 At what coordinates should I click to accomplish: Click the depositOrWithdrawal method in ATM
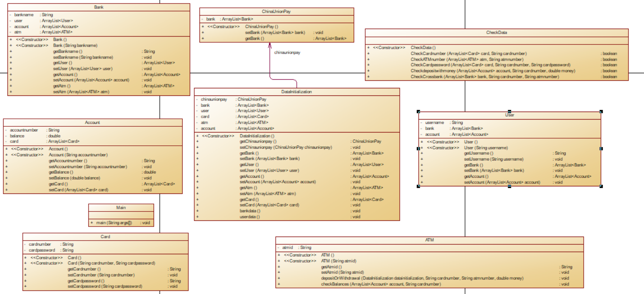coord(422,278)
